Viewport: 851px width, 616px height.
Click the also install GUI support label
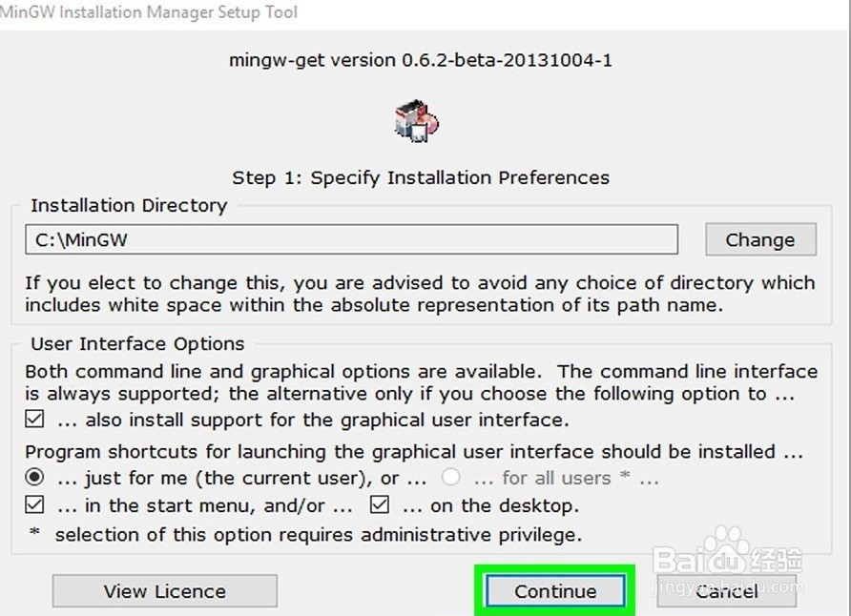click(x=313, y=420)
